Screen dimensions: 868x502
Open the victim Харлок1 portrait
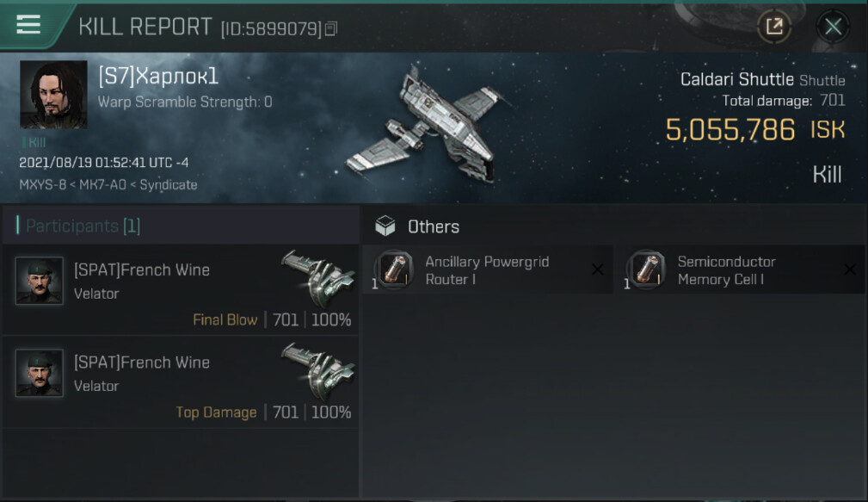pyautogui.click(x=53, y=95)
